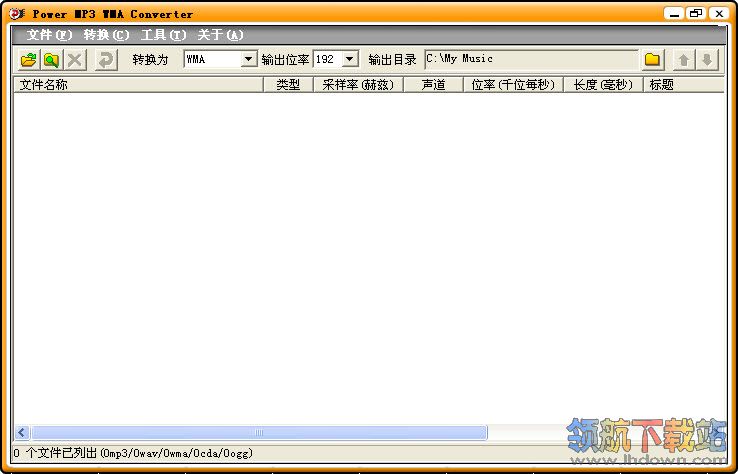The image size is (738, 474).
Task: Click the move down arrow icon
Action: [x=707, y=60]
